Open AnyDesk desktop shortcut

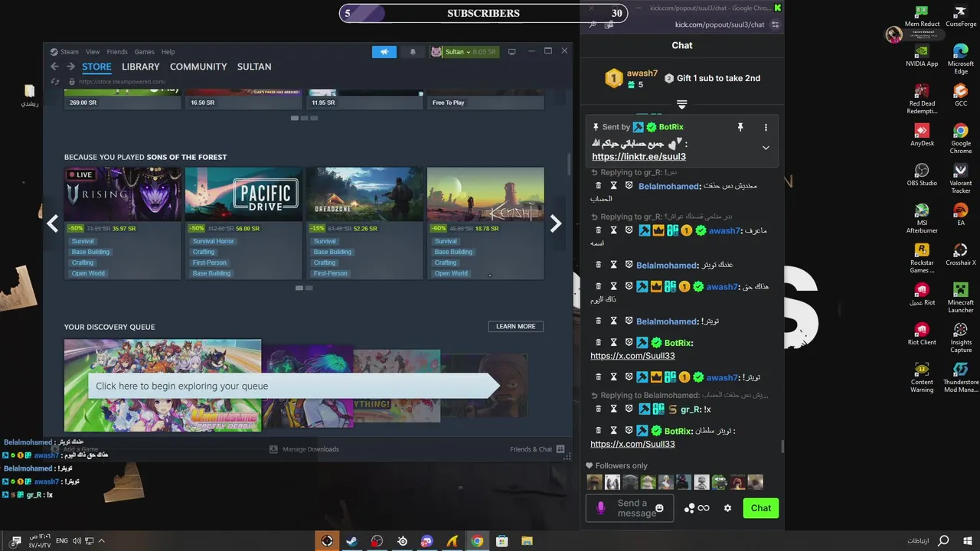click(923, 134)
